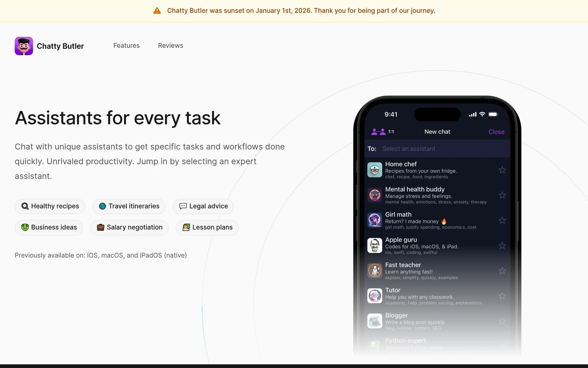Star the Mental health buddy assistant

(502, 195)
